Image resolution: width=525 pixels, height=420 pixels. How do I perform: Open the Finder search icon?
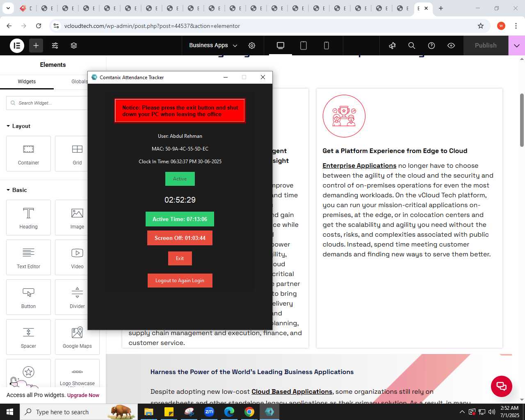pos(412,46)
